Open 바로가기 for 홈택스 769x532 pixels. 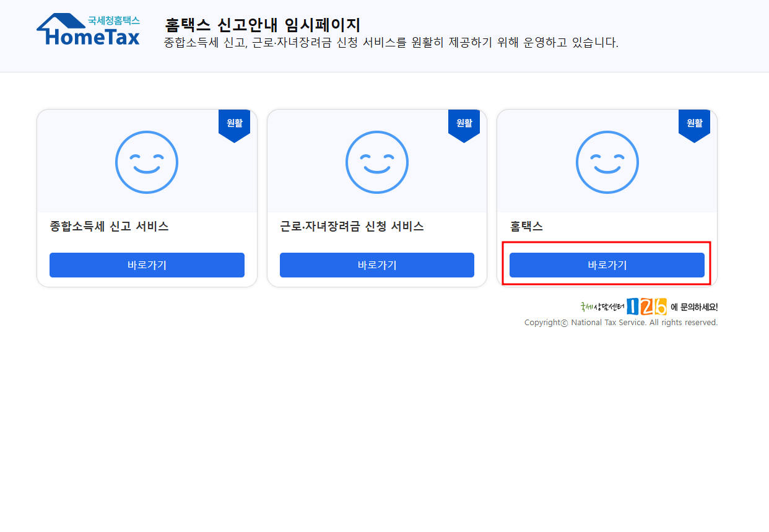click(x=607, y=265)
